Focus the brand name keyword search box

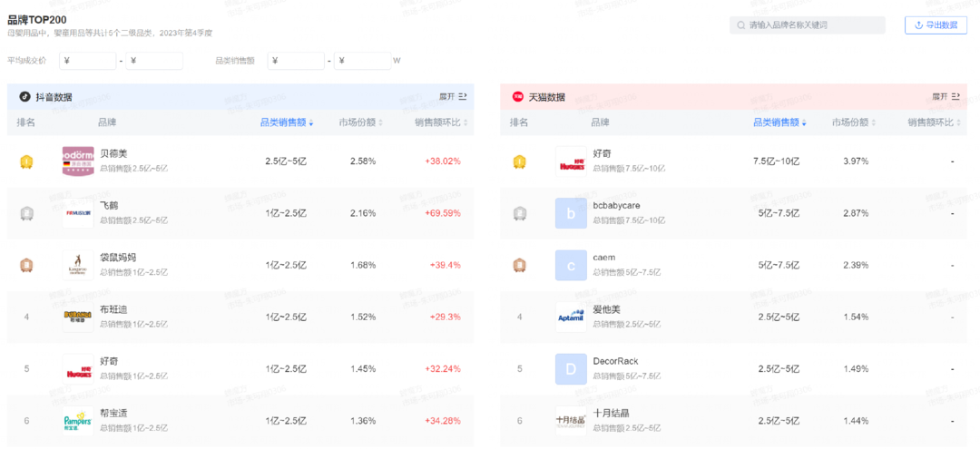point(808,25)
